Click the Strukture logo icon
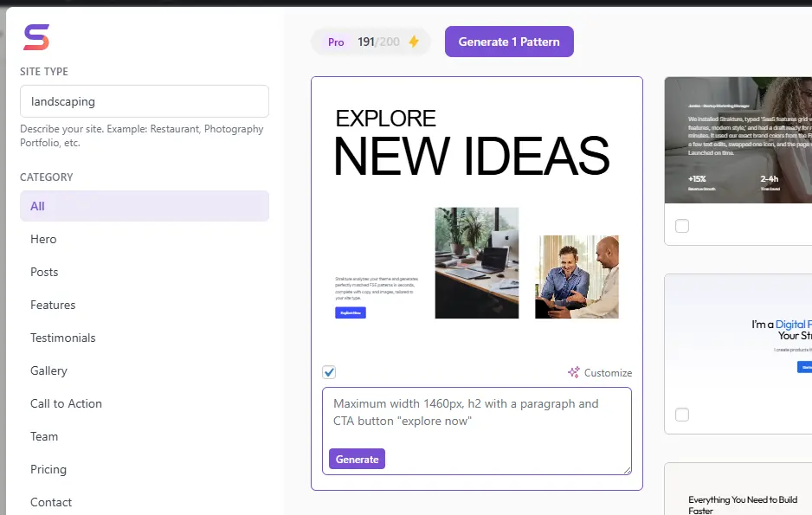This screenshot has width=812, height=515. point(36,37)
